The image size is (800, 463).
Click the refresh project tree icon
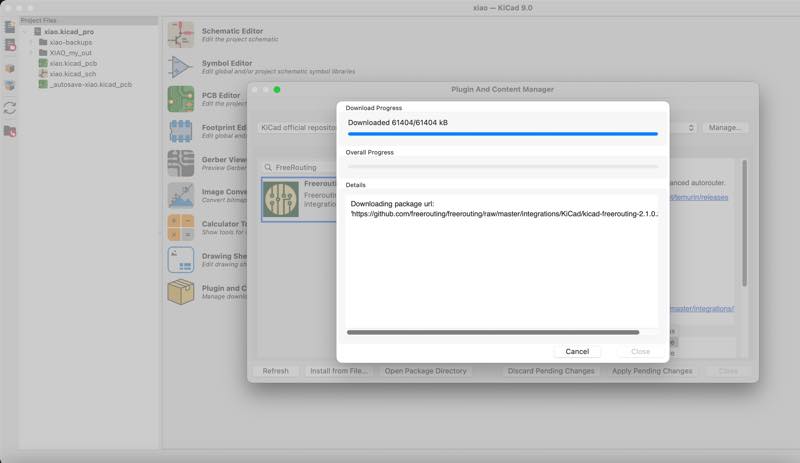click(10, 108)
